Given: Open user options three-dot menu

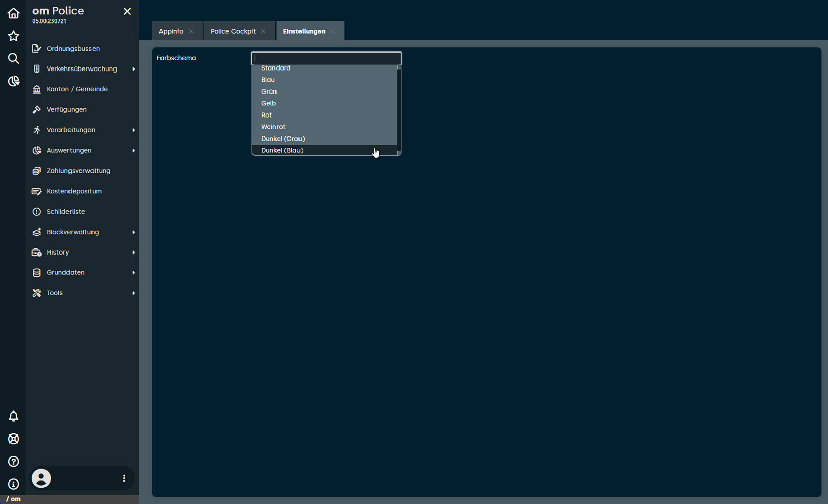Looking at the screenshot, I should coord(124,478).
